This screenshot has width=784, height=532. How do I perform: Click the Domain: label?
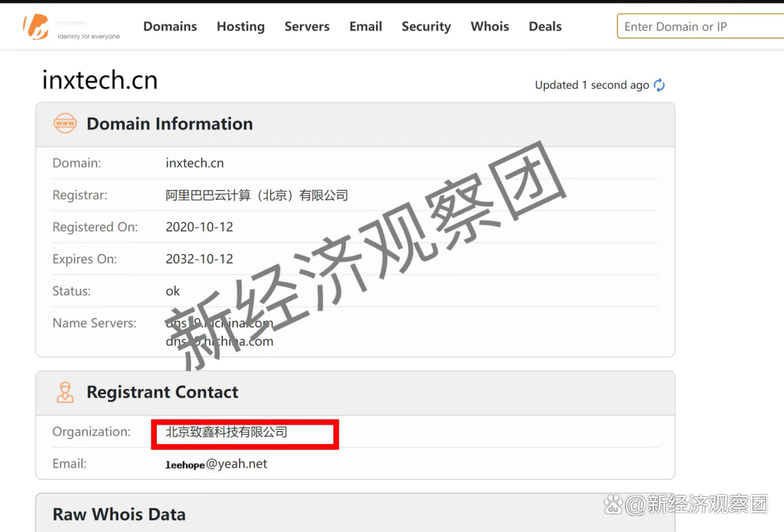click(76, 163)
